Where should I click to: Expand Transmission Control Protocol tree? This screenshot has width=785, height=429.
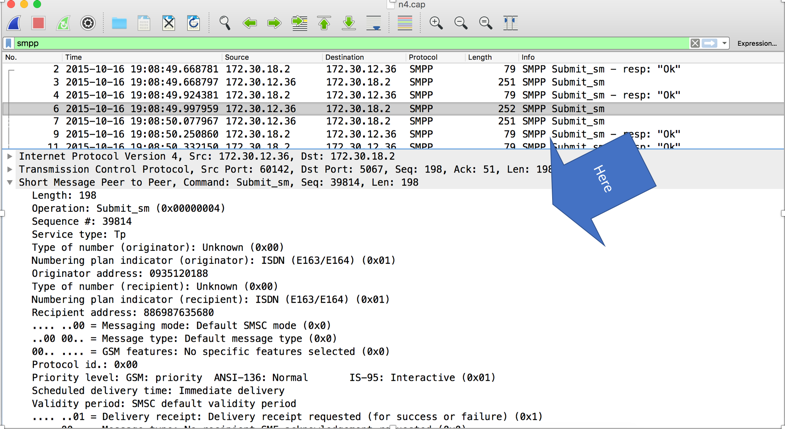pyautogui.click(x=10, y=169)
